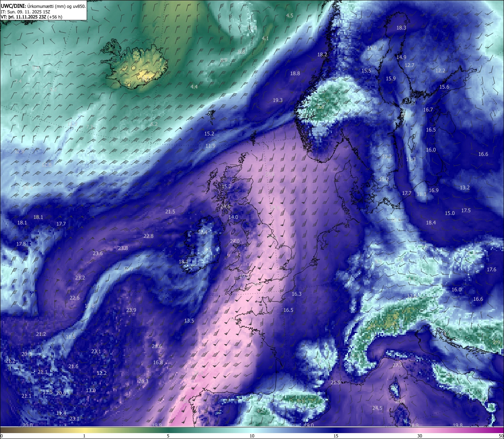Click the 22.8 value label west of Ireland
Screen dimensions: 504x439
[x=148, y=236]
